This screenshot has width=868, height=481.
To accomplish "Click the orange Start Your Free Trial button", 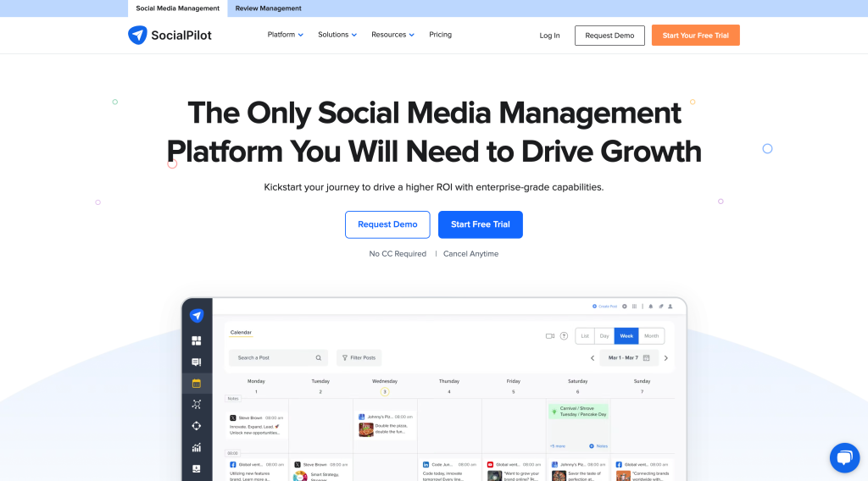I will pyautogui.click(x=696, y=36).
